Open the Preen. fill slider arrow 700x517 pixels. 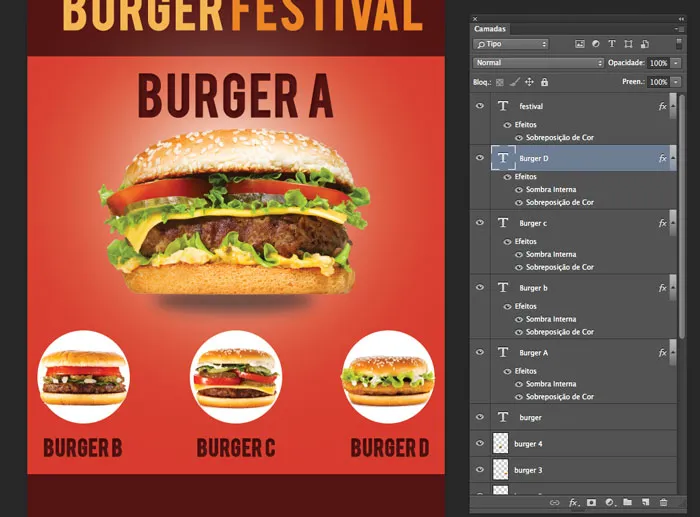point(676,82)
